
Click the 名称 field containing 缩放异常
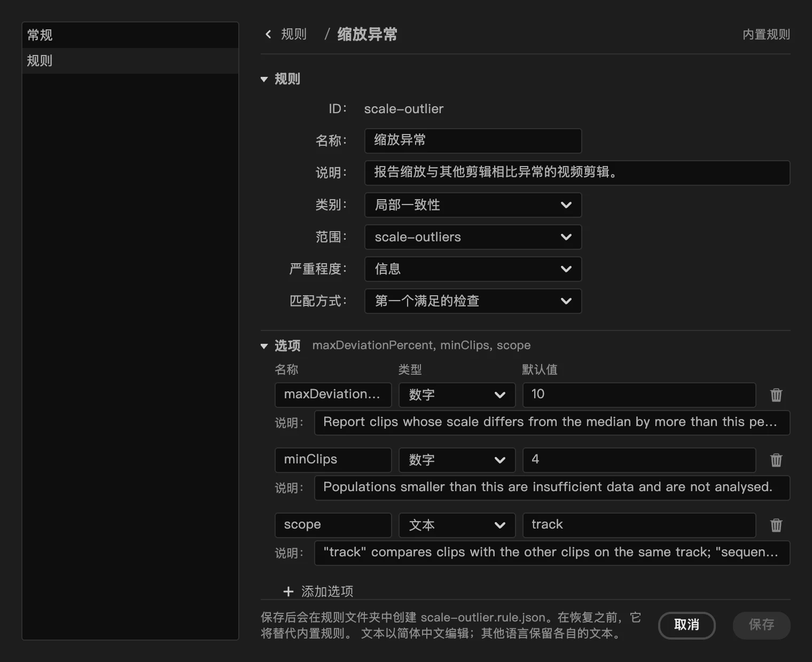473,141
